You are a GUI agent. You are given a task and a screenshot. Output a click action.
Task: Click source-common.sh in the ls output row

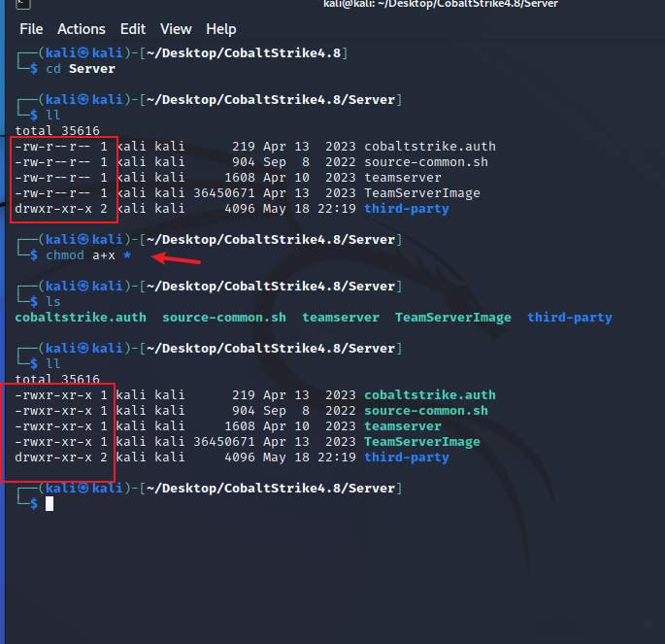point(224,318)
